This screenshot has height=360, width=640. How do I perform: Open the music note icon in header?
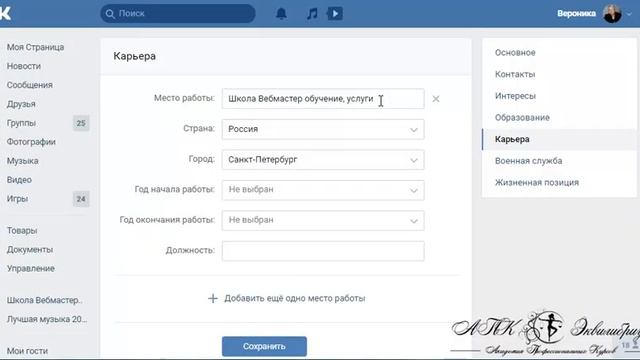312,13
